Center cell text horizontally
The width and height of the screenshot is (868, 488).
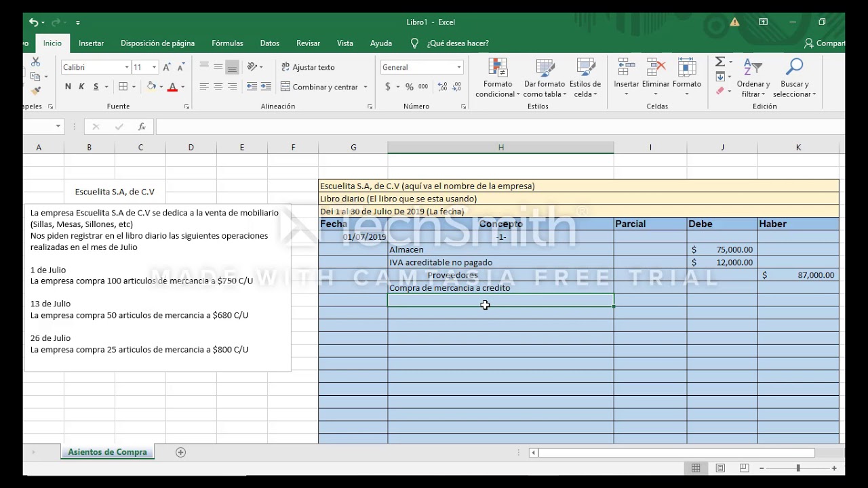(x=218, y=87)
